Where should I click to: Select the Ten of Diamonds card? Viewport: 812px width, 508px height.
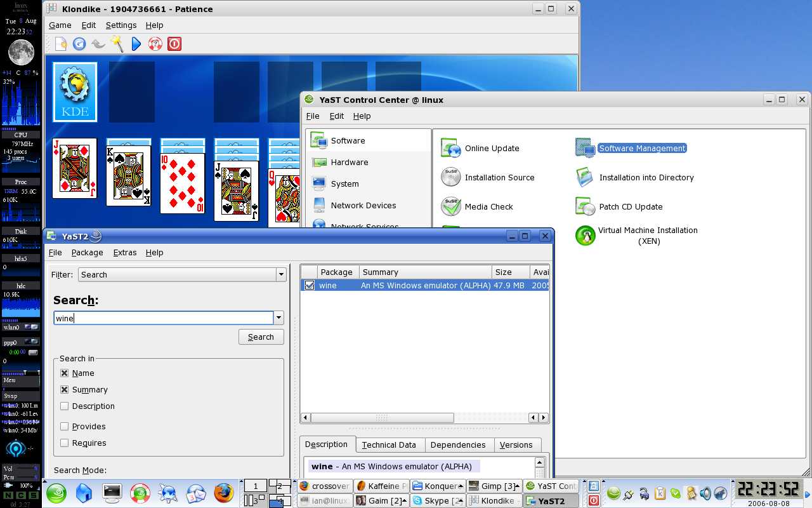182,184
